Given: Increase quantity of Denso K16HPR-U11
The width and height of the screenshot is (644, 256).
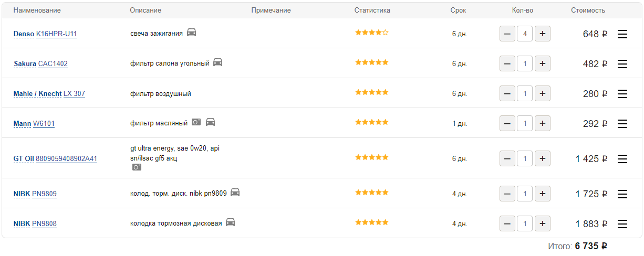Looking at the screenshot, I should tap(543, 34).
